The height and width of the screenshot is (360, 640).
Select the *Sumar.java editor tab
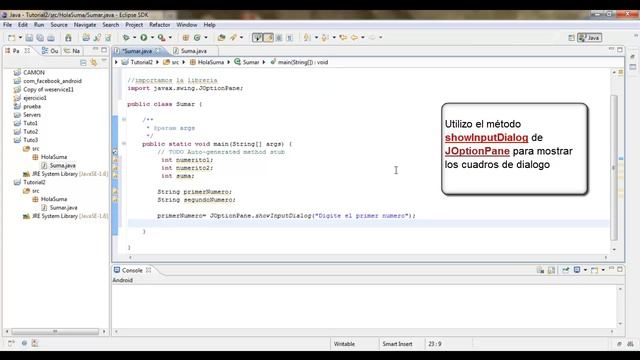[138, 51]
